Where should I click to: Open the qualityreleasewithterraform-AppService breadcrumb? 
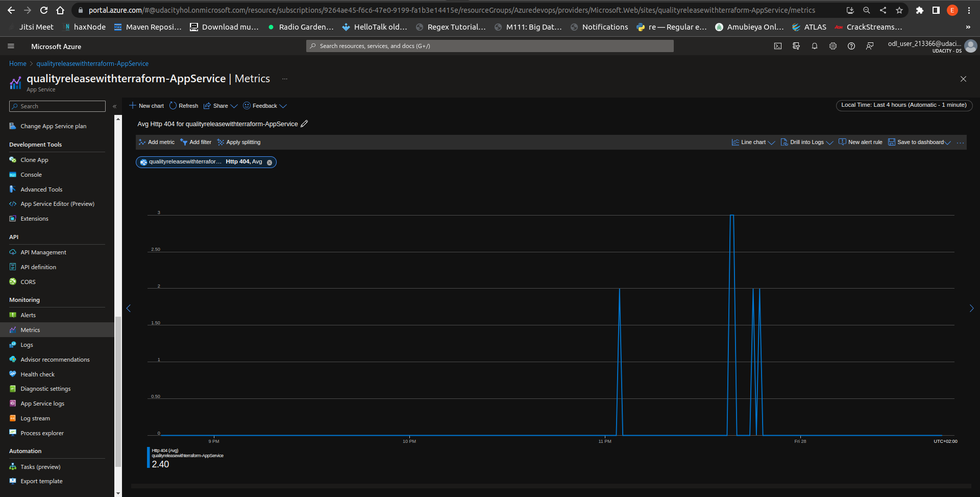tap(92, 64)
